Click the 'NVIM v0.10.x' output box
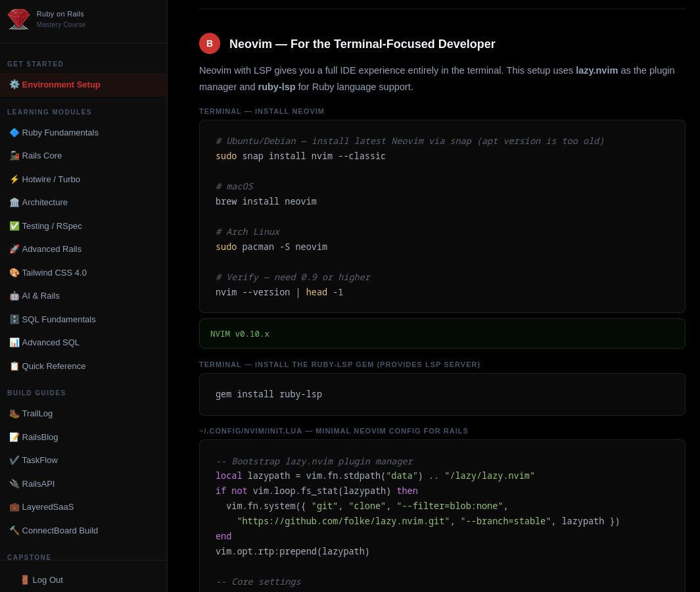The width and height of the screenshot is (700, 592). click(x=442, y=333)
